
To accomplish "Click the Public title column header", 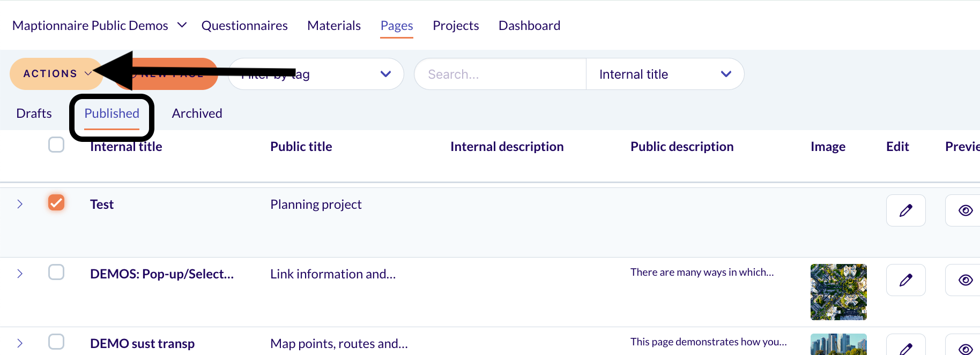I will pyautogui.click(x=301, y=146).
